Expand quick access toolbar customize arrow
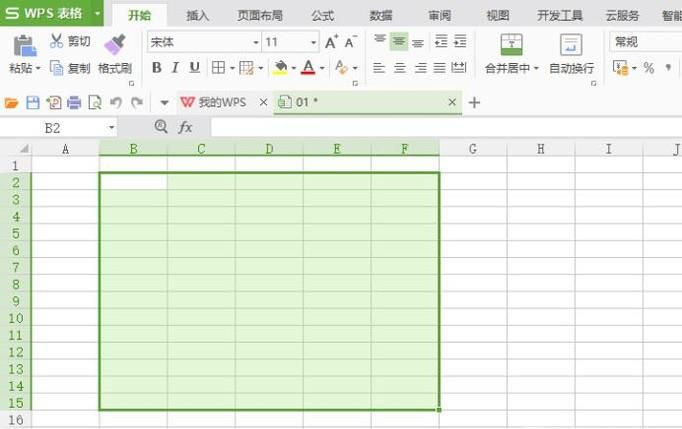The width and height of the screenshot is (682, 429). [x=164, y=103]
